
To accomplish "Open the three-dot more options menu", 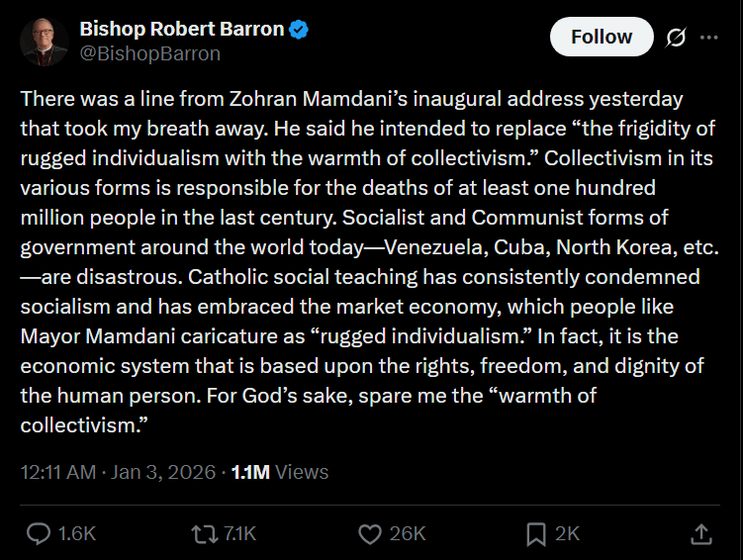I will click(708, 38).
